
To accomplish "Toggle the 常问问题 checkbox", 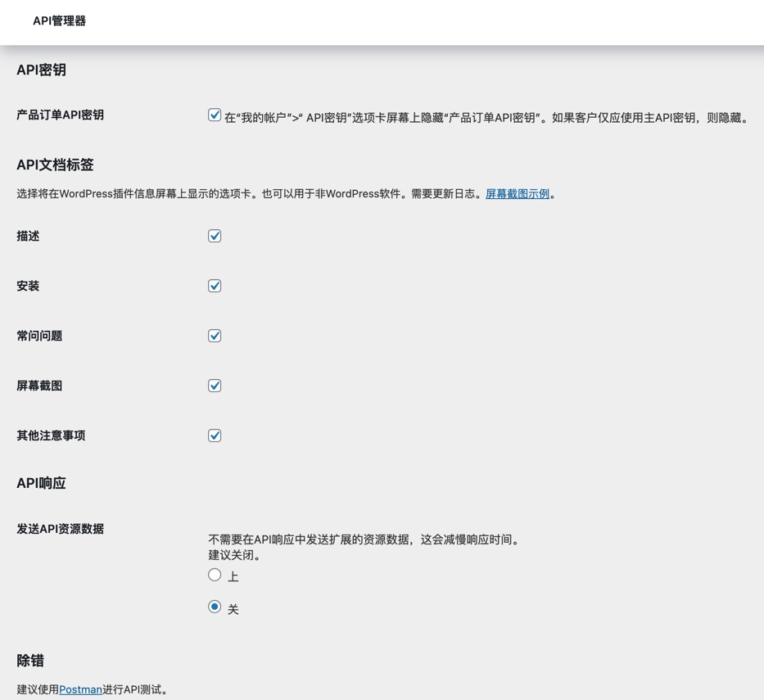I will click(x=215, y=336).
